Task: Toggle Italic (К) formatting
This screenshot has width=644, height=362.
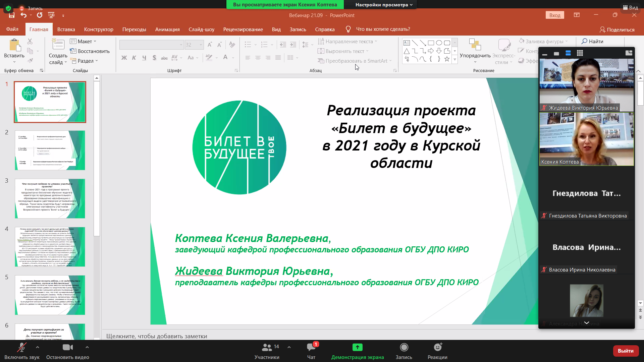Action: (x=134, y=58)
